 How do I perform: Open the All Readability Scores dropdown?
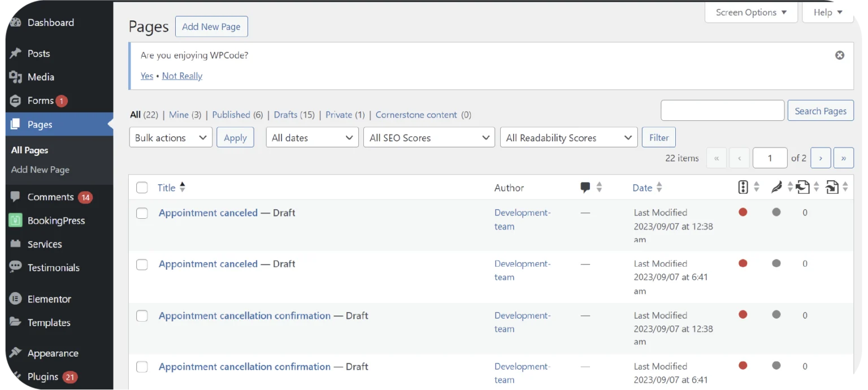click(x=568, y=137)
